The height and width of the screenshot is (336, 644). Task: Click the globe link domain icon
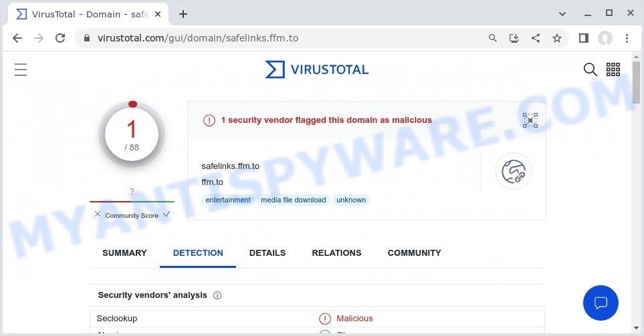point(514,171)
